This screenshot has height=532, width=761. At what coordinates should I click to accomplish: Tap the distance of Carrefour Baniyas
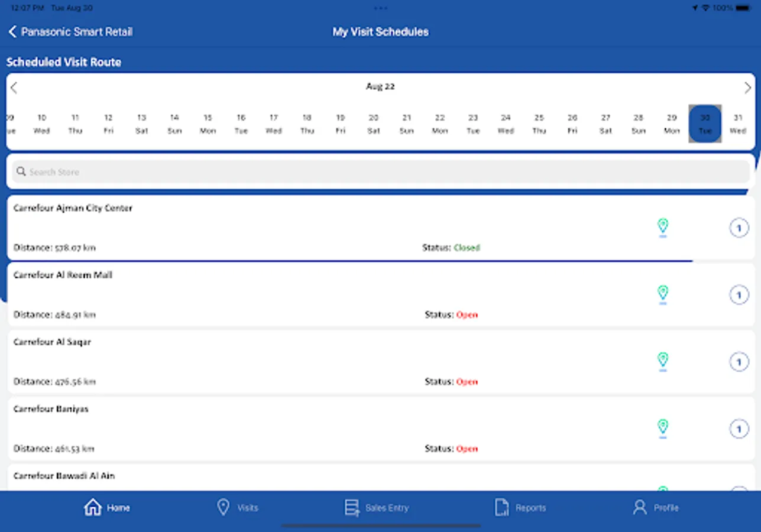tap(54, 449)
